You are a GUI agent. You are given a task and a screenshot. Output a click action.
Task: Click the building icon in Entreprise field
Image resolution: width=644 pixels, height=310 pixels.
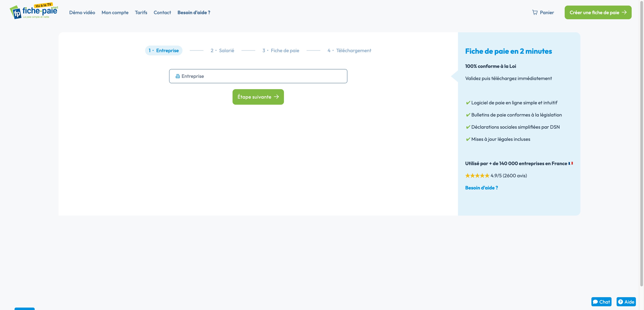[x=178, y=76]
